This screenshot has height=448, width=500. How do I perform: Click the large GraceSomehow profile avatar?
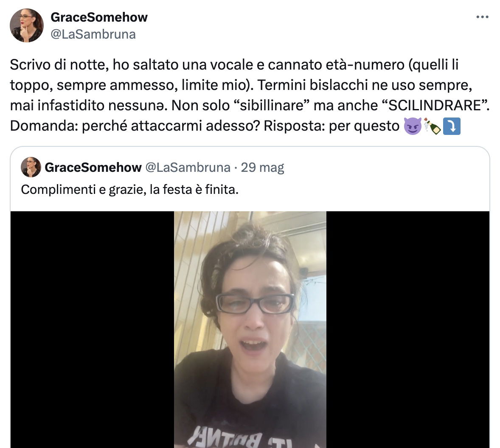click(x=26, y=25)
